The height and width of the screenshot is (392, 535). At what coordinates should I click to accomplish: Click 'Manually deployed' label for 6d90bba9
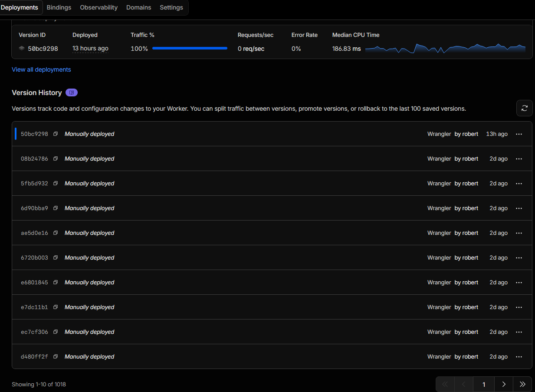coord(89,208)
